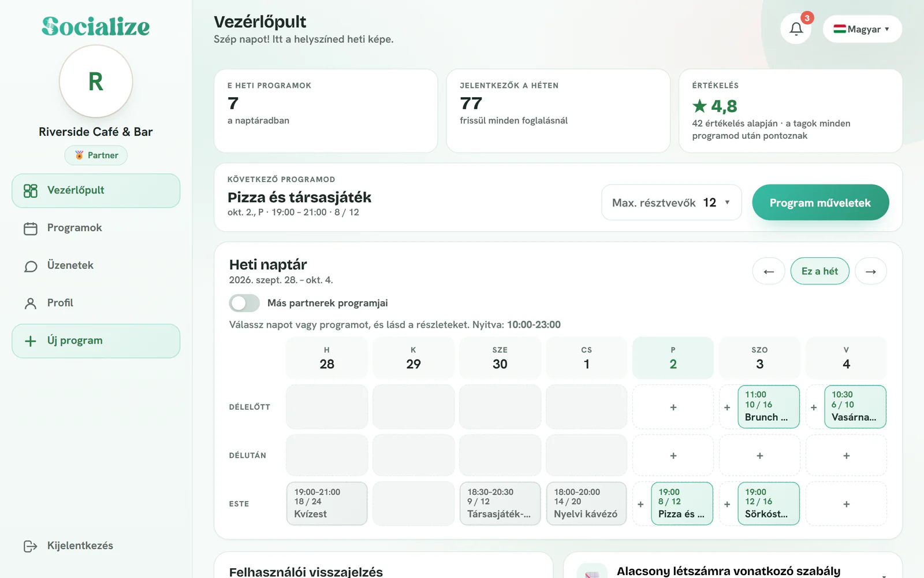Open the Pizza és 19:00 event
Viewport: 924px width, 578px height.
[x=682, y=503]
